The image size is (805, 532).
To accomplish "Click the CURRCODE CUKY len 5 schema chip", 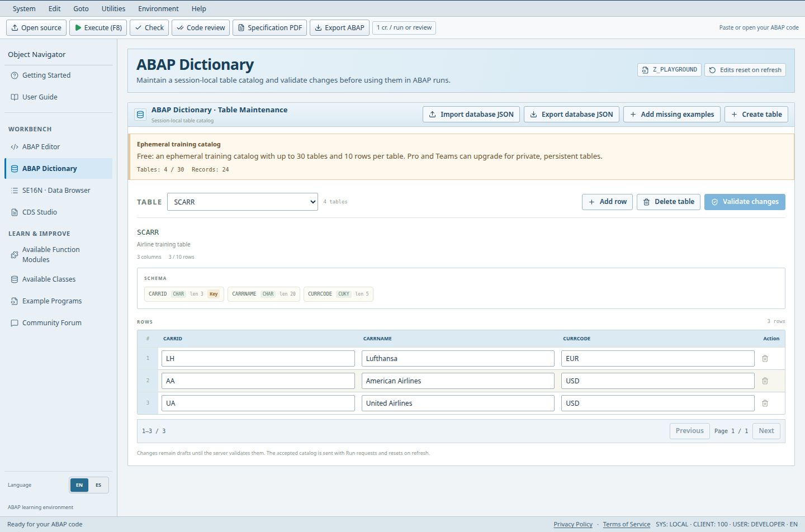I will 338,294.
